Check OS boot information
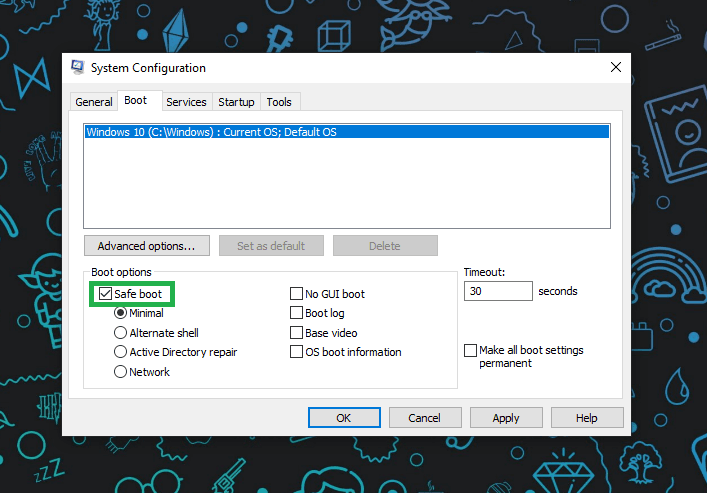This screenshot has height=493, width=707. tap(296, 352)
